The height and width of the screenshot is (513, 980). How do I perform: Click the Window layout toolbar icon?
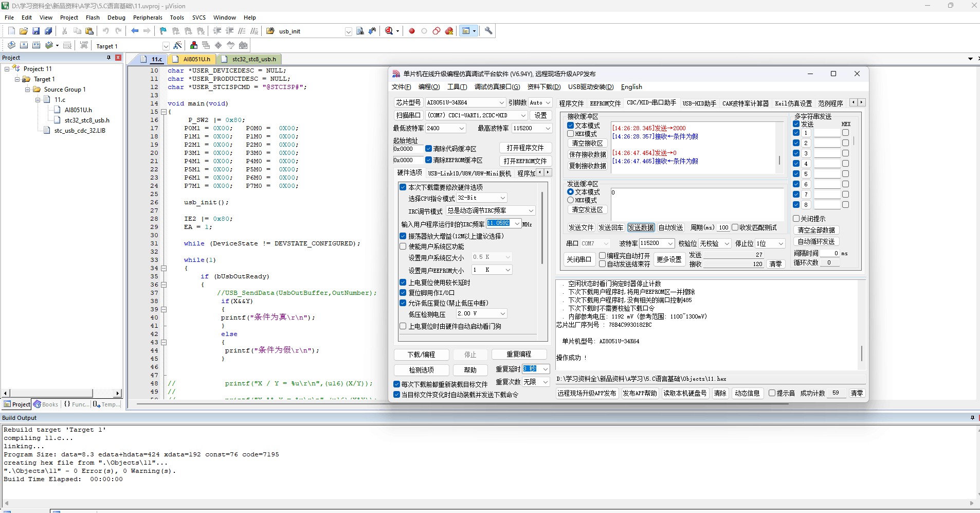click(x=466, y=31)
